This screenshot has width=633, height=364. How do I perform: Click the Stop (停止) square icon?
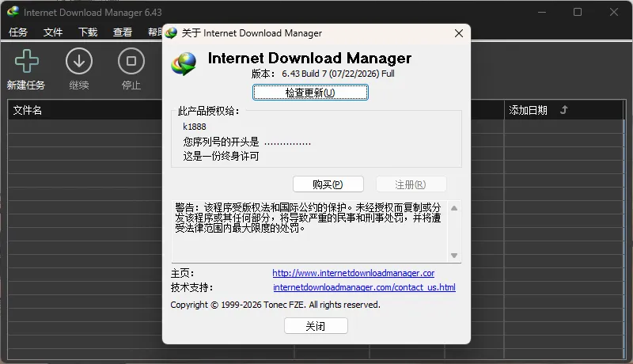tap(131, 61)
